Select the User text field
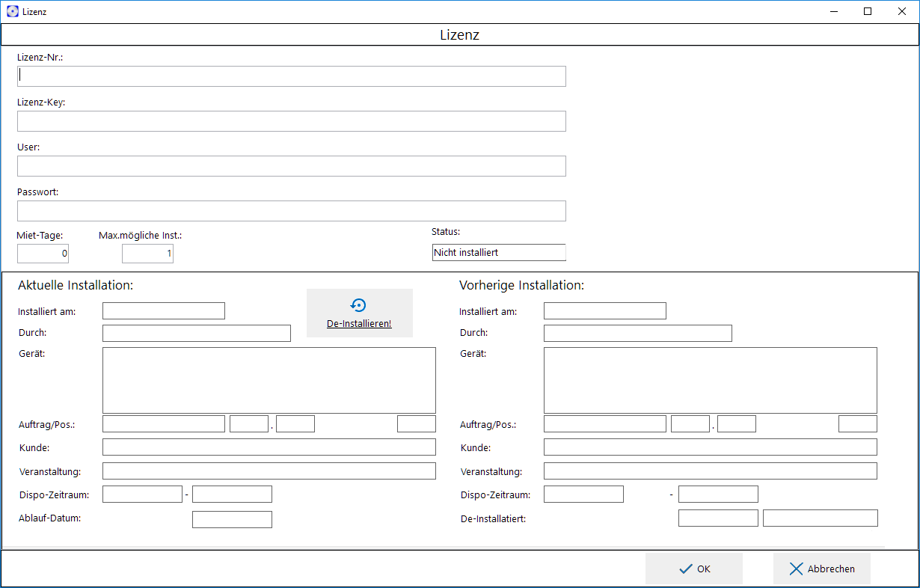 click(x=292, y=166)
